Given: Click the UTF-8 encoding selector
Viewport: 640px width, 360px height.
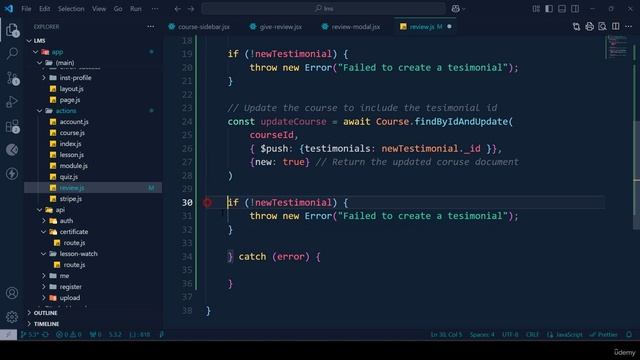Looking at the screenshot, I should (x=510, y=334).
